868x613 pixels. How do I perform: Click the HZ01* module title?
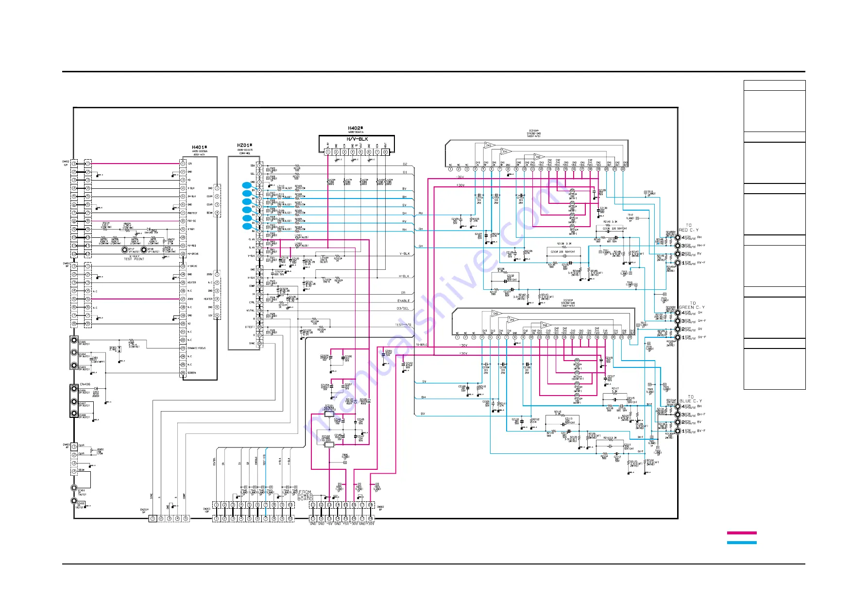pyautogui.click(x=244, y=145)
